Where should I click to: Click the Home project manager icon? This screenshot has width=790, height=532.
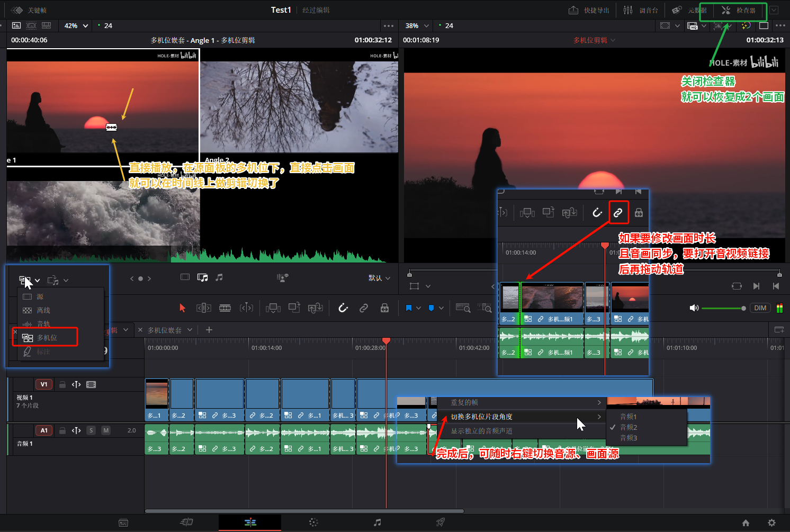(746, 522)
